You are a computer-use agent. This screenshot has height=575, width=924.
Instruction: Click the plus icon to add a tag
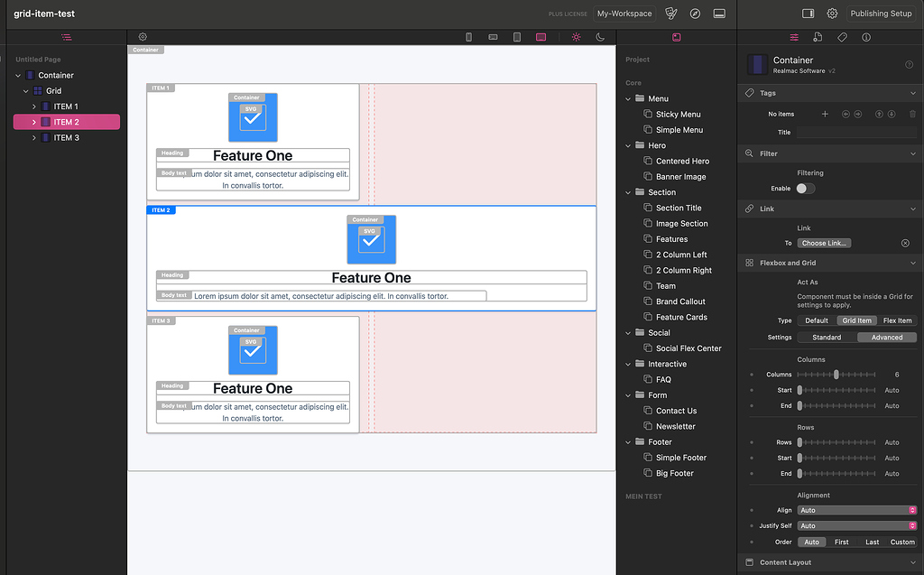pos(827,114)
